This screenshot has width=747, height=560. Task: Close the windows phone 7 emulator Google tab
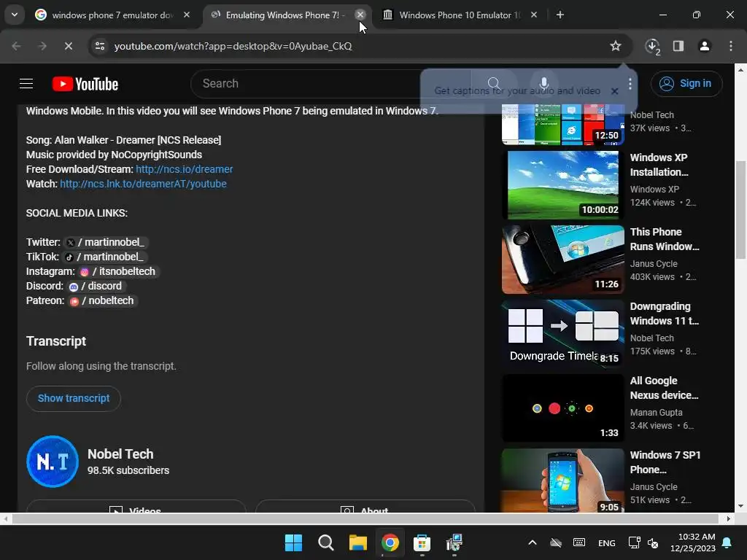point(187,15)
